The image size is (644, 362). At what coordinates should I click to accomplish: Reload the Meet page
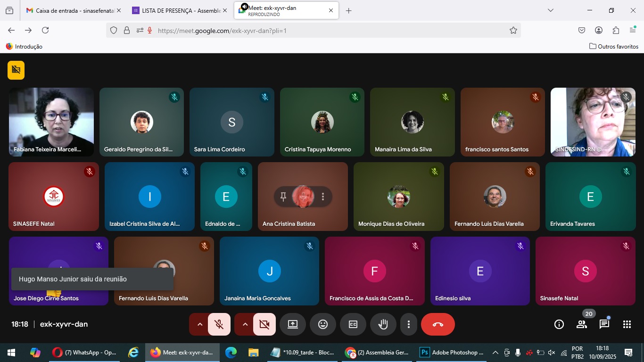coord(45,30)
